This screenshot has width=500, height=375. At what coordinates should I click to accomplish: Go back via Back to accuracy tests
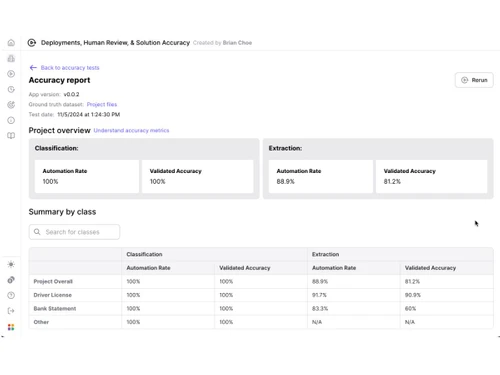pos(70,68)
